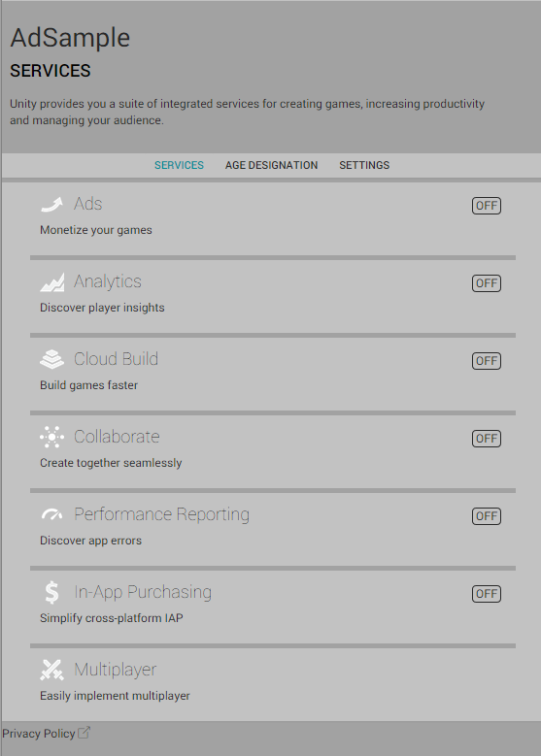This screenshot has height=756, width=541.
Task: Click the Cloud Build layers icon
Action: (51, 359)
